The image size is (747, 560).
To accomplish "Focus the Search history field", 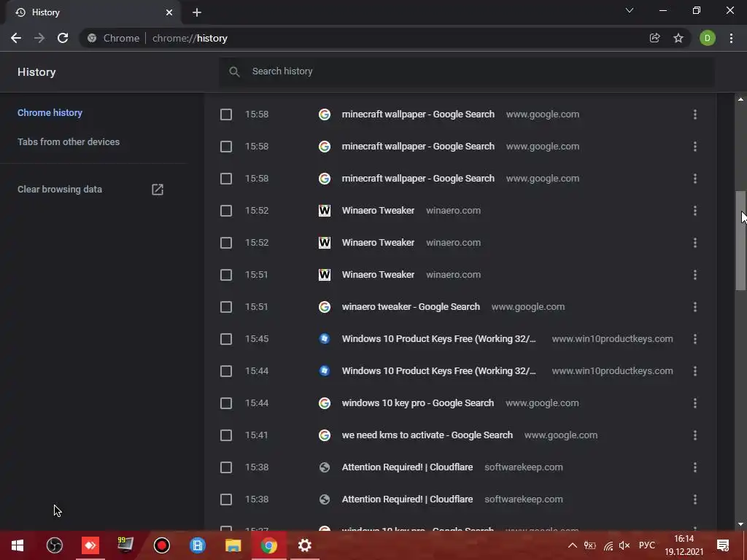I will 467,71.
